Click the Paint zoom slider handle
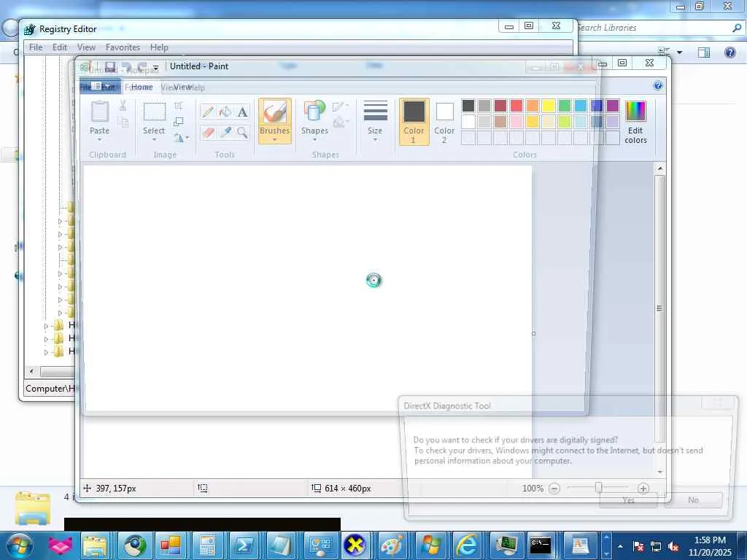Image resolution: width=747 pixels, height=560 pixels. [599, 488]
